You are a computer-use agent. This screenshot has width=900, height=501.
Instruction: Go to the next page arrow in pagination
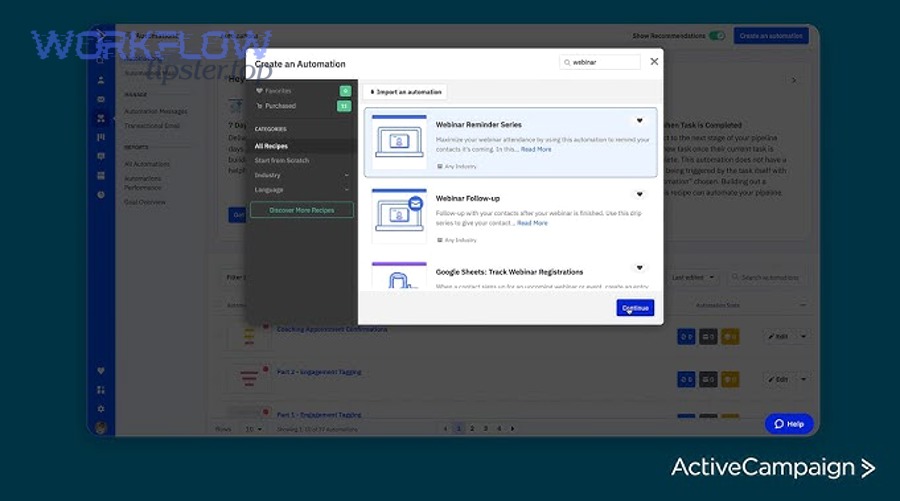tap(513, 429)
